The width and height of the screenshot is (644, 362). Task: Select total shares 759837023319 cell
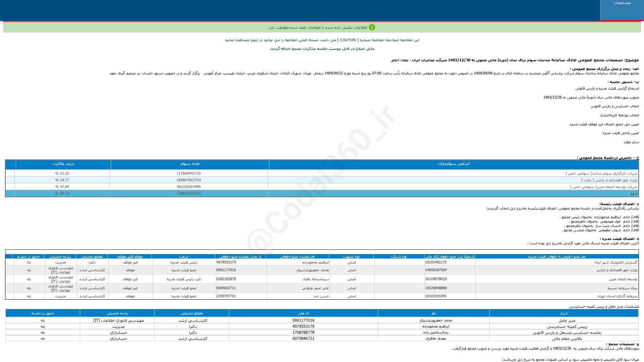pyautogui.click(x=189, y=194)
